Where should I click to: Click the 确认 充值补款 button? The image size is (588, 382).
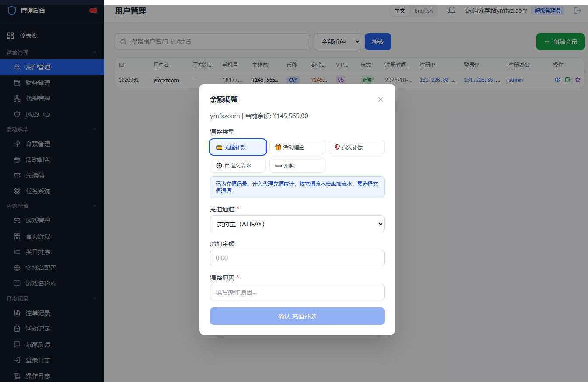click(x=297, y=316)
